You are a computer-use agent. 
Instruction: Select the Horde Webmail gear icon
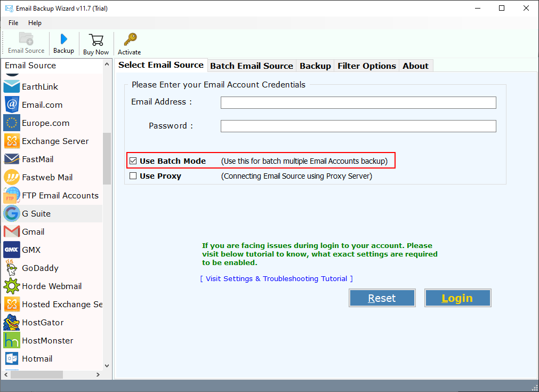pos(12,286)
